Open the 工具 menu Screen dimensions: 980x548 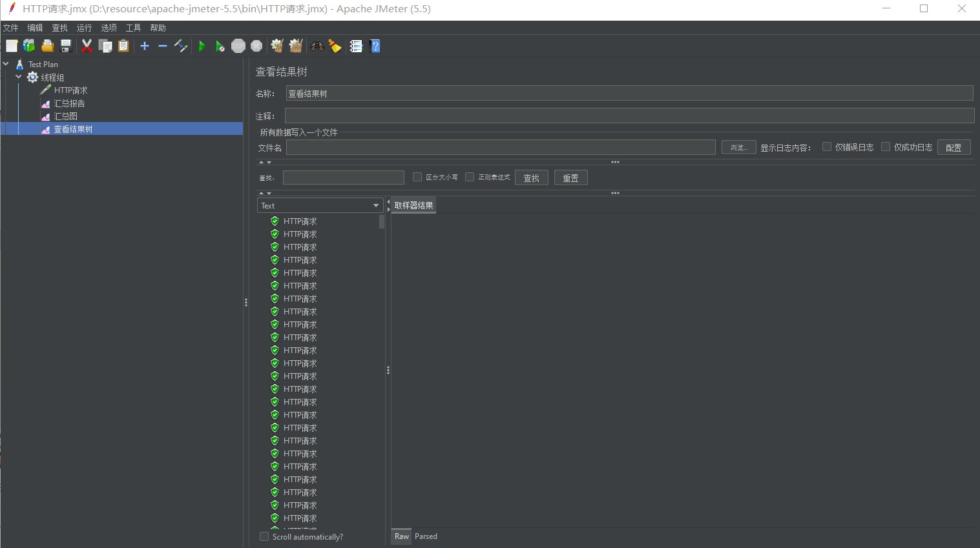133,28
